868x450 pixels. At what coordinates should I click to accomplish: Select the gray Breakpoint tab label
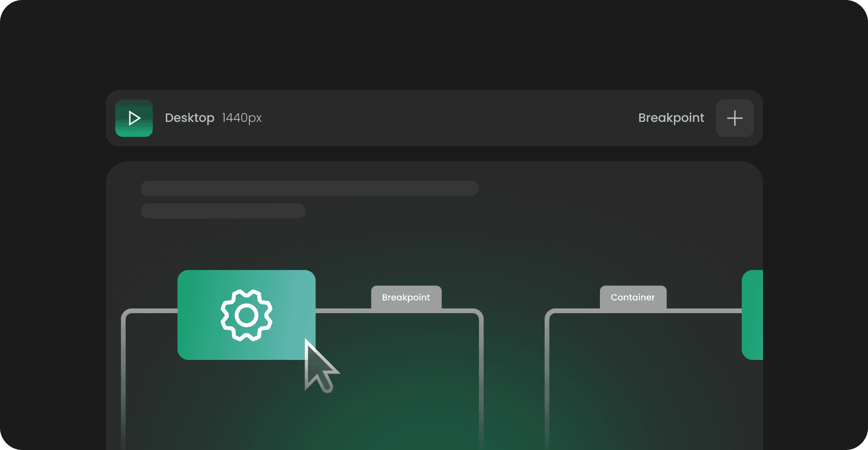click(406, 297)
